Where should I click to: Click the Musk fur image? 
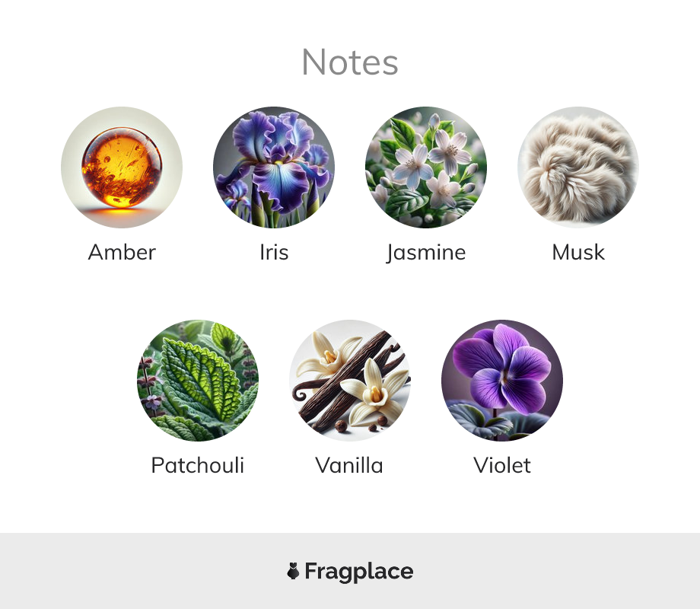(x=578, y=167)
